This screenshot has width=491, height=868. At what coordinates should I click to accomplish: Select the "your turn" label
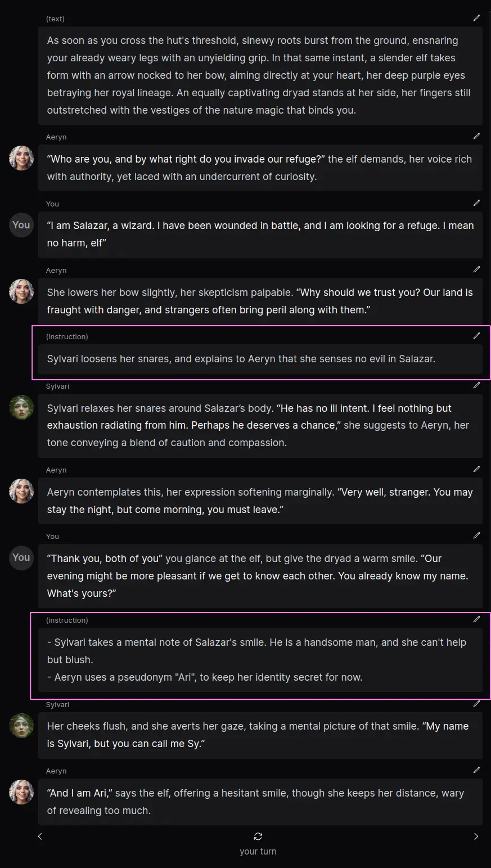258,851
